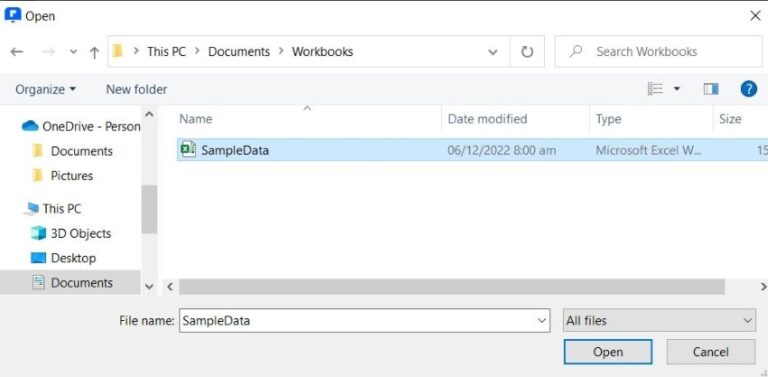
Task: Click New folder in toolbar
Action: tap(137, 90)
